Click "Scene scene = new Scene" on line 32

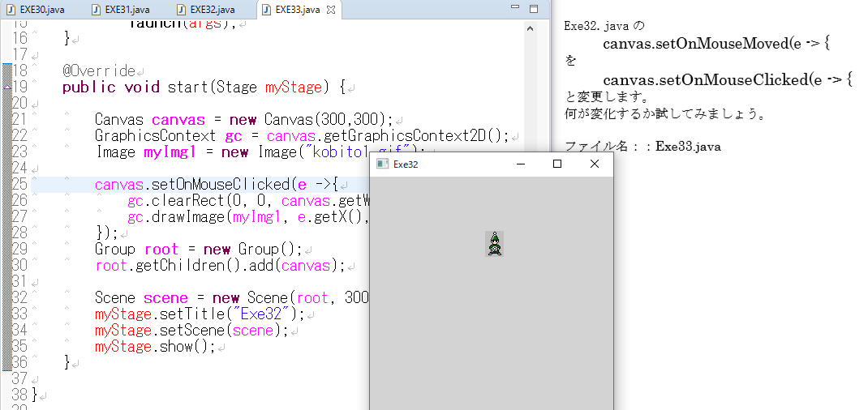(192, 298)
